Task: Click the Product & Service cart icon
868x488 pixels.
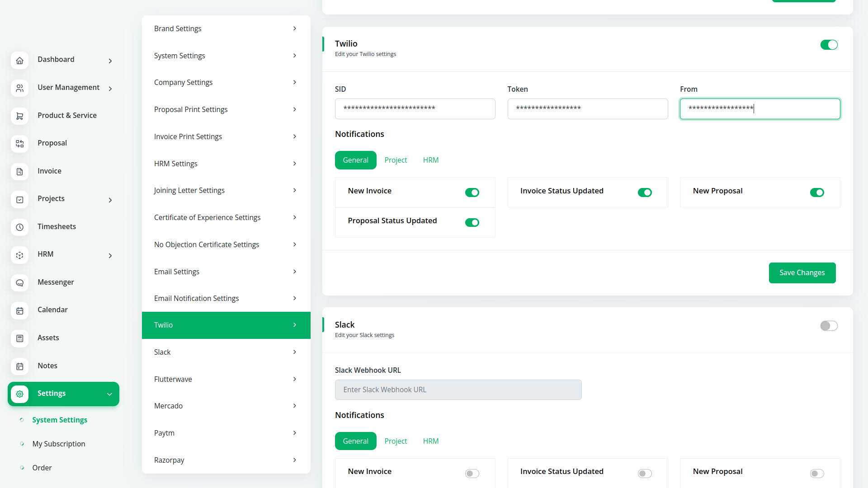Action: point(19,116)
